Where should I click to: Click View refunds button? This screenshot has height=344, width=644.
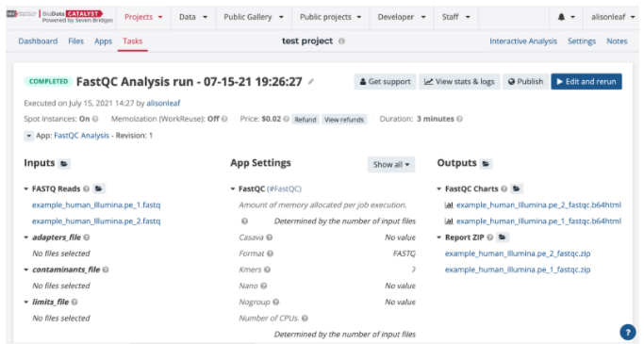[344, 120]
